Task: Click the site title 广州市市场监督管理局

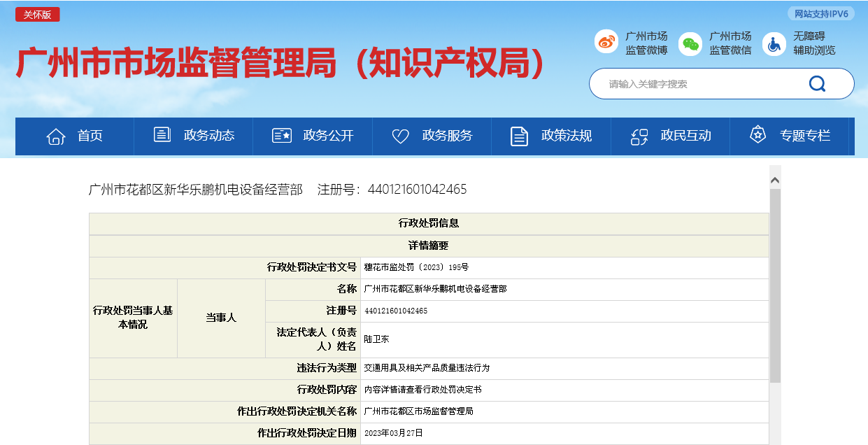Action: coord(280,64)
